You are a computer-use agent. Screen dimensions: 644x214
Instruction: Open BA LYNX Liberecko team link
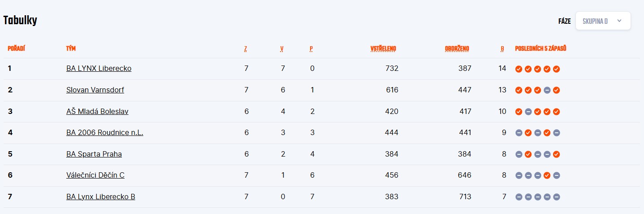pos(99,69)
